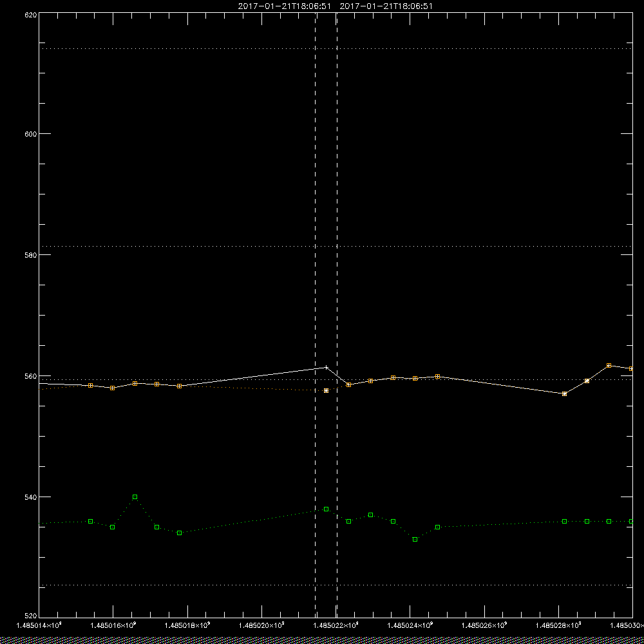
Task: Click the 520 y-axis label
Action: point(31,616)
